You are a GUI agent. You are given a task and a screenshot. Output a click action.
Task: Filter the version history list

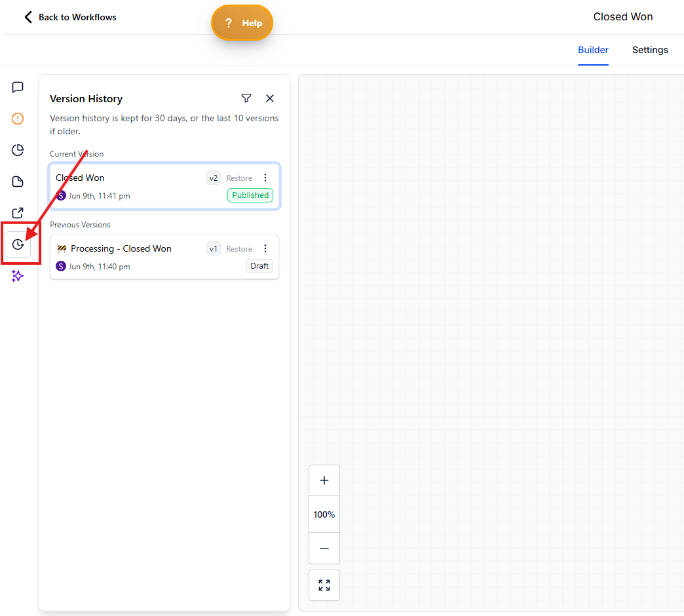tap(246, 98)
